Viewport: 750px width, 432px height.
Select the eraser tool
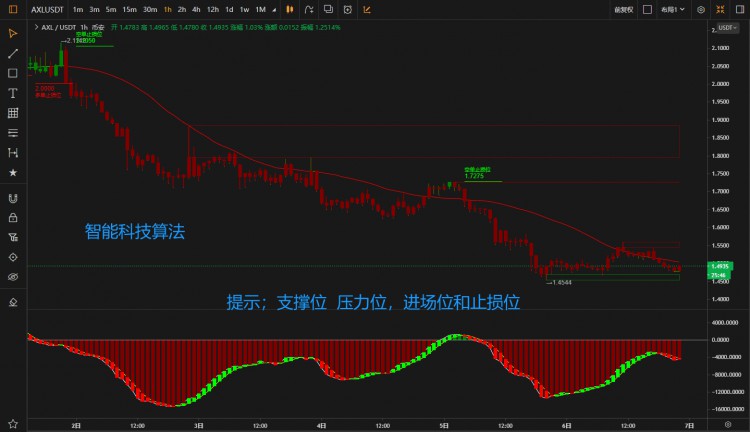click(x=13, y=302)
